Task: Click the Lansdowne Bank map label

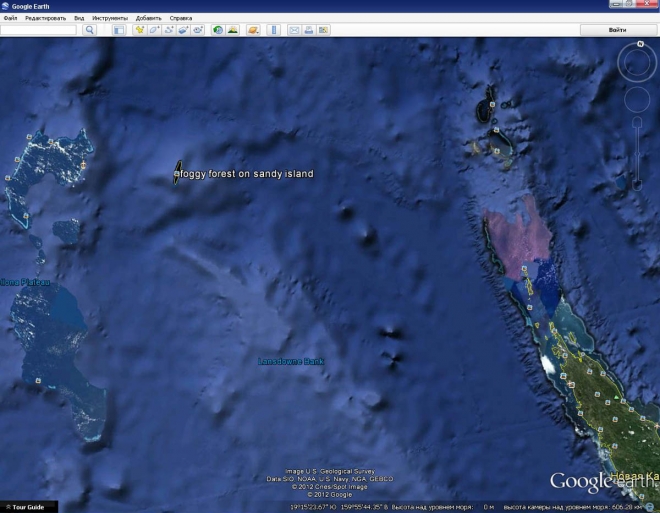Action: pyautogui.click(x=291, y=361)
